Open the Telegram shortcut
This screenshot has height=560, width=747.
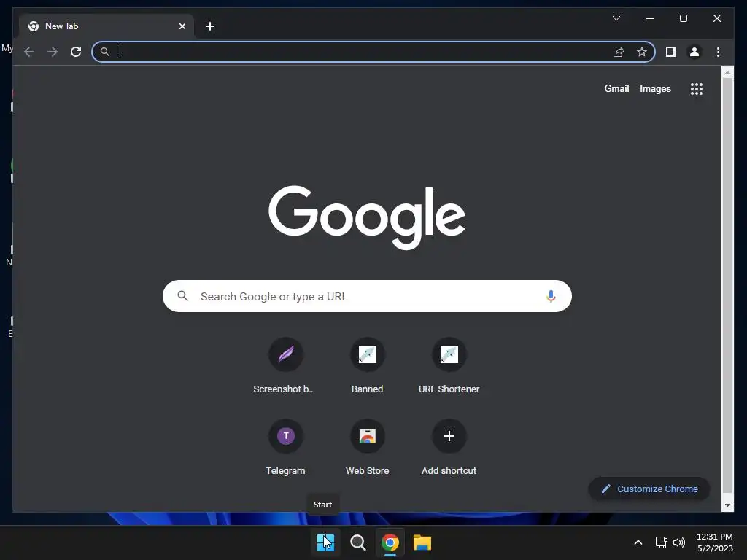[286, 447]
